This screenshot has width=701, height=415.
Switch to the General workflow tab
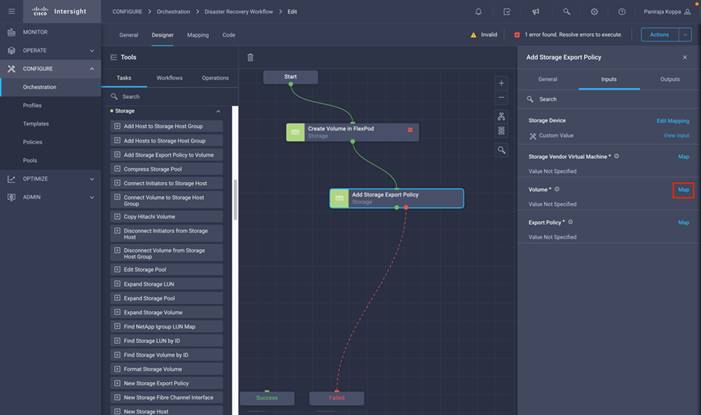click(x=128, y=35)
